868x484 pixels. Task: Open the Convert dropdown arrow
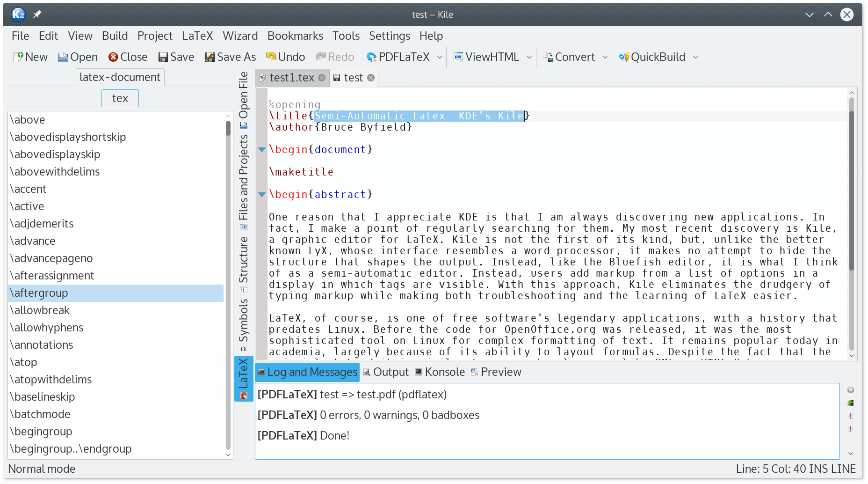(x=605, y=57)
